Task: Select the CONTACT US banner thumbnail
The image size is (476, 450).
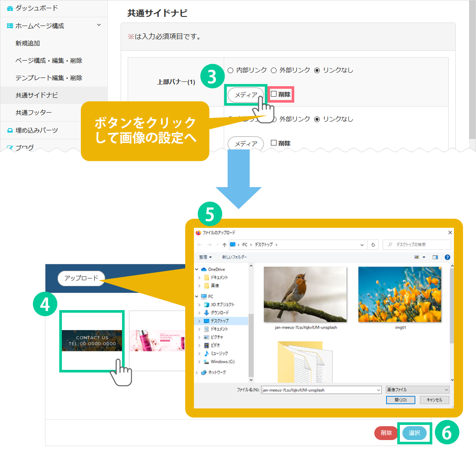Action: coord(92,340)
